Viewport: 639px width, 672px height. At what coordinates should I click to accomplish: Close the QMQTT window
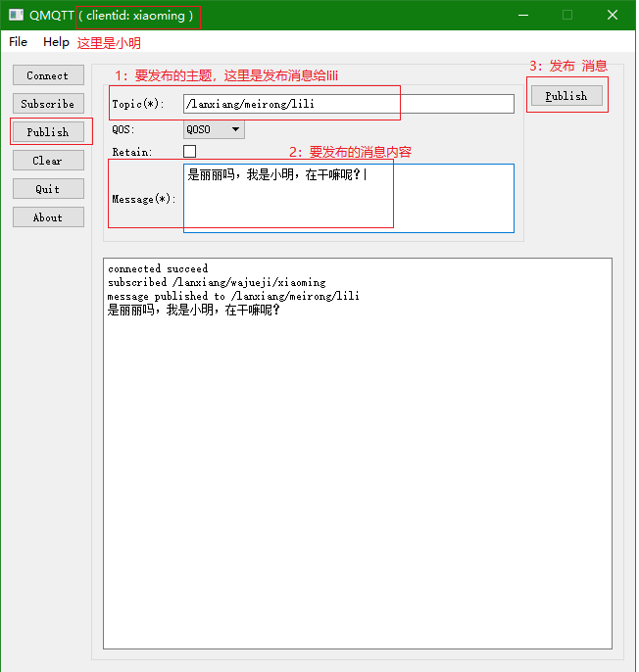[612, 16]
